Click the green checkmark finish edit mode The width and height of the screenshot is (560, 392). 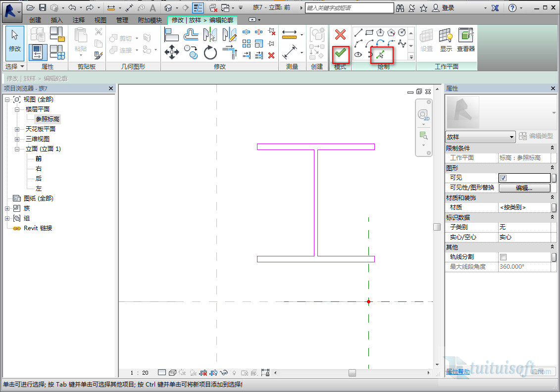(x=340, y=53)
